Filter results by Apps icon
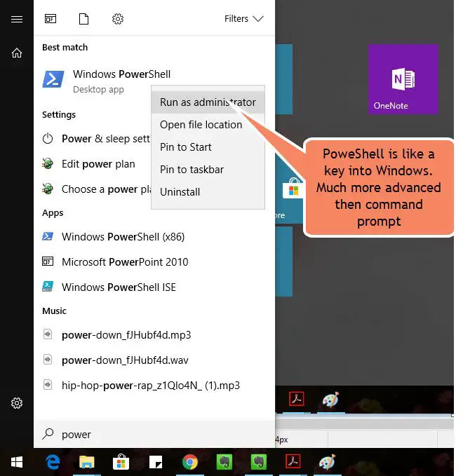The image size is (463, 476). tap(51, 19)
